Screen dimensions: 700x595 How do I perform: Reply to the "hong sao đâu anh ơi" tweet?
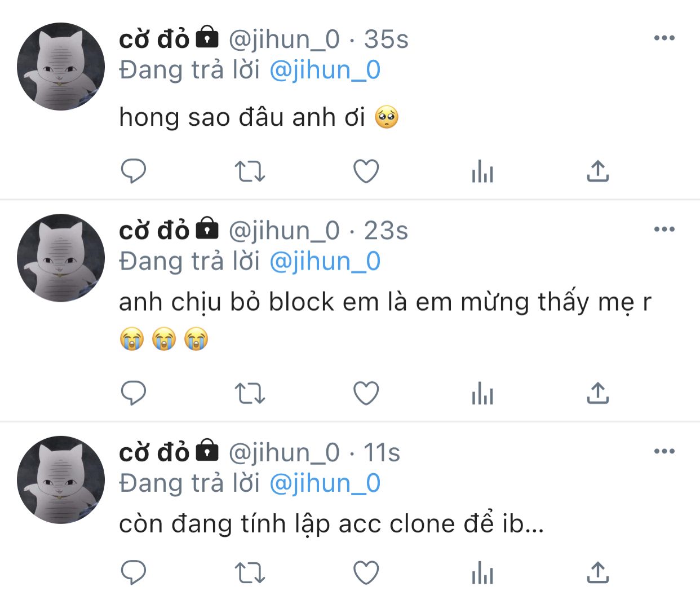coord(134,171)
